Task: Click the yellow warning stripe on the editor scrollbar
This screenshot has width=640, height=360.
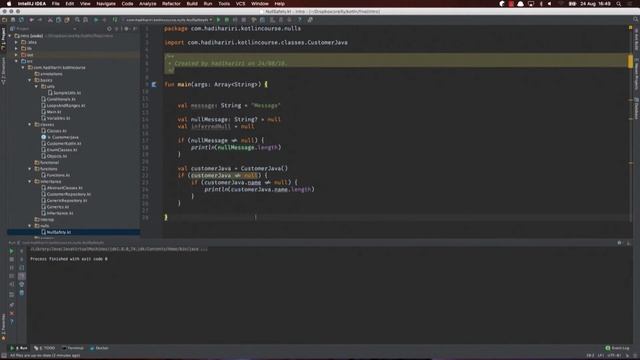Action: (630, 62)
